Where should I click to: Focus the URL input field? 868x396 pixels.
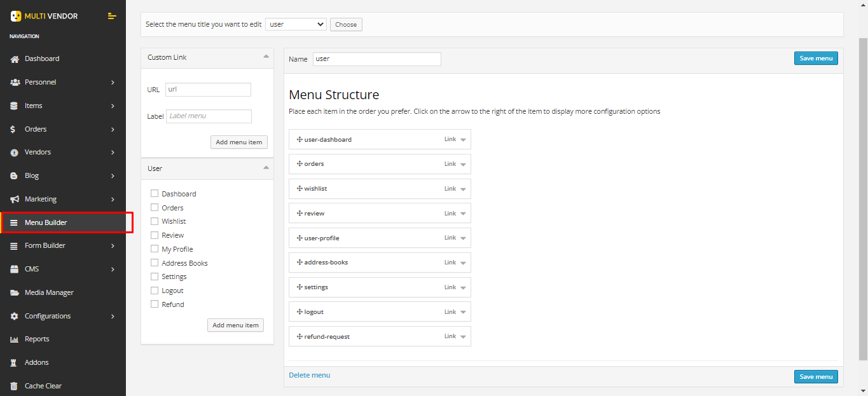click(208, 90)
